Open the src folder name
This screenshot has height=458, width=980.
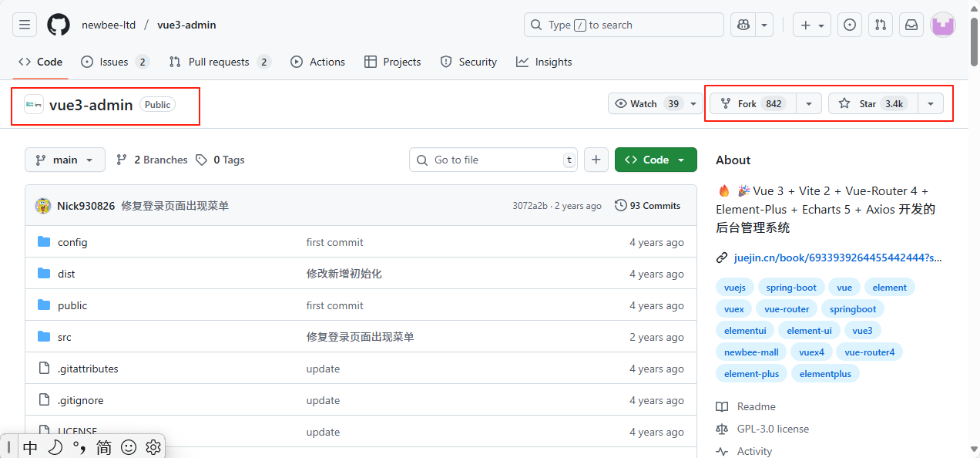(x=65, y=337)
